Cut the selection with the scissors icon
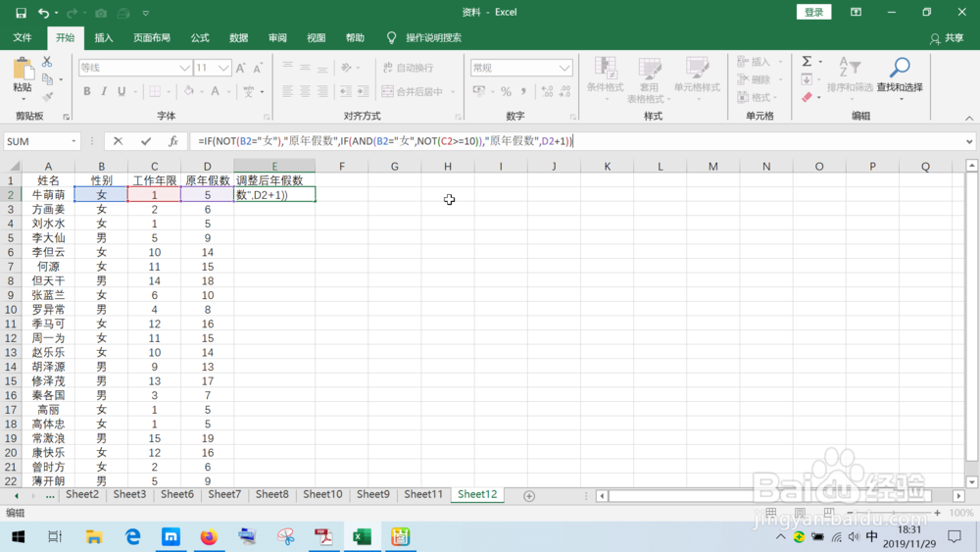980x552 pixels. 47,62
